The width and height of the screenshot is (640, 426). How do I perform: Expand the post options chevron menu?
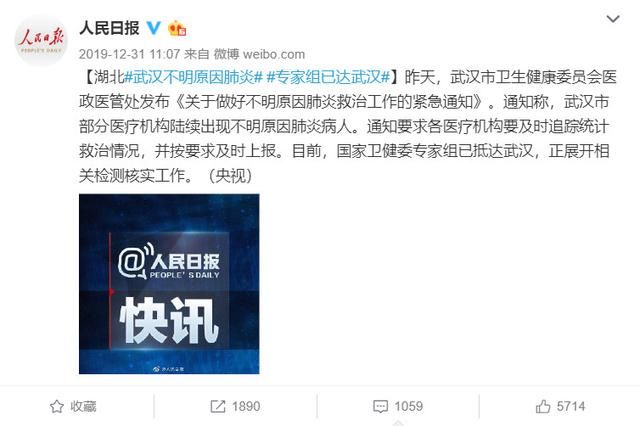point(613,19)
